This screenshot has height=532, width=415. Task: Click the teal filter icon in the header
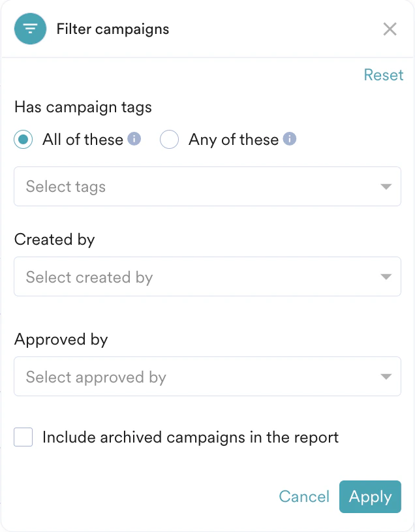click(x=29, y=29)
